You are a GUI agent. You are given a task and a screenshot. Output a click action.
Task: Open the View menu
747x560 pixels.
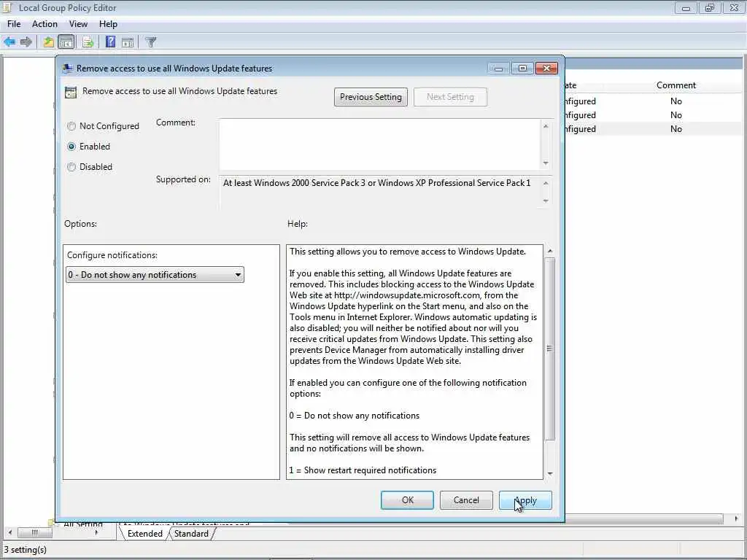78,24
